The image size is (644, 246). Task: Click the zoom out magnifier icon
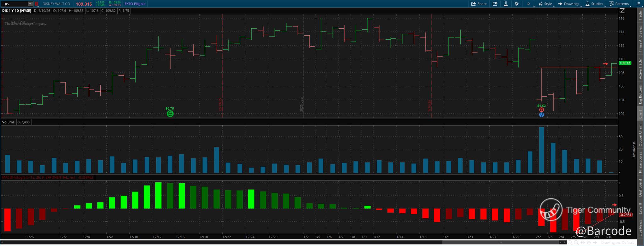tap(569, 243)
